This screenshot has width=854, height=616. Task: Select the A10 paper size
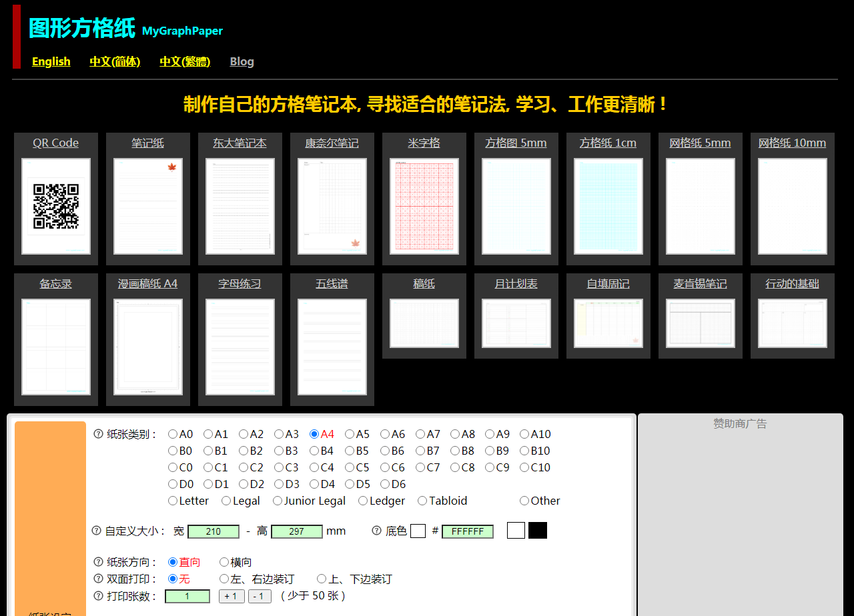(524, 434)
